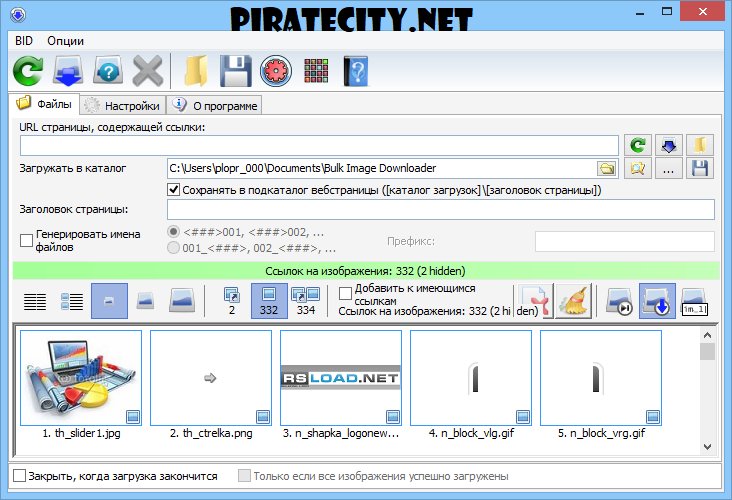Click the image skip/play icon

(x=619, y=301)
